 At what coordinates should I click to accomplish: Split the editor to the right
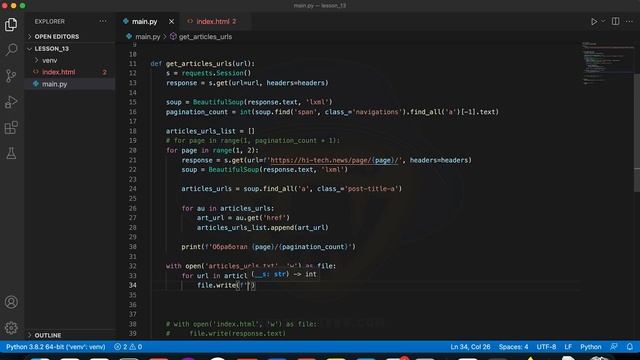tap(616, 21)
